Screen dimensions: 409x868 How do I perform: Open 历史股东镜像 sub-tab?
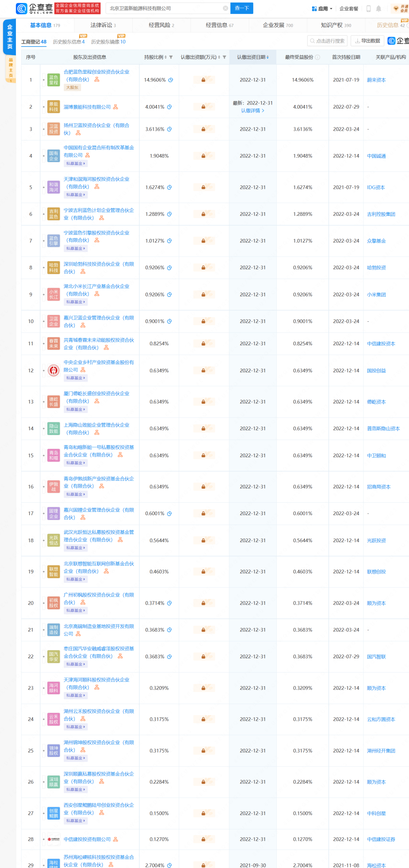tap(108, 42)
